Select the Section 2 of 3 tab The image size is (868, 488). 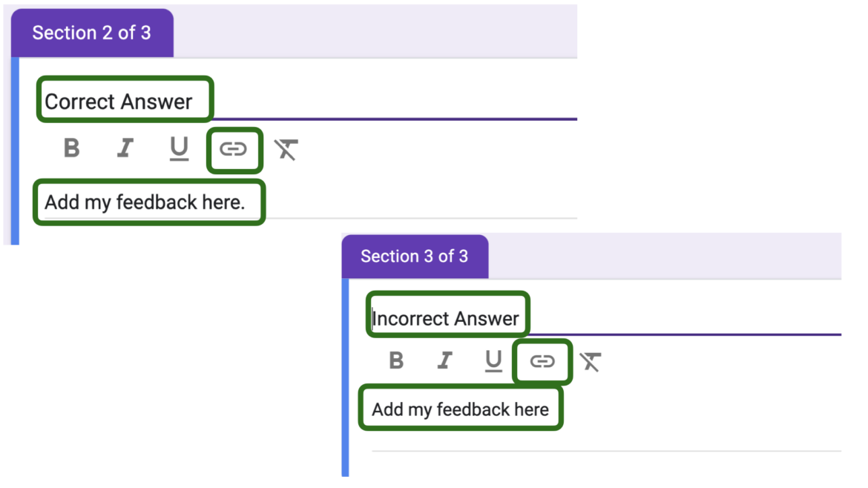tap(92, 33)
